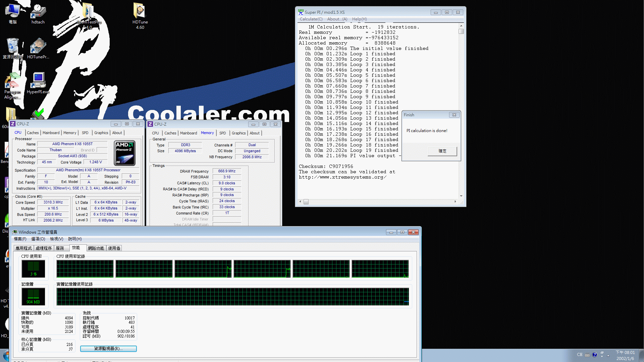Click the Checksum: C9071956 line

click(326, 167)
